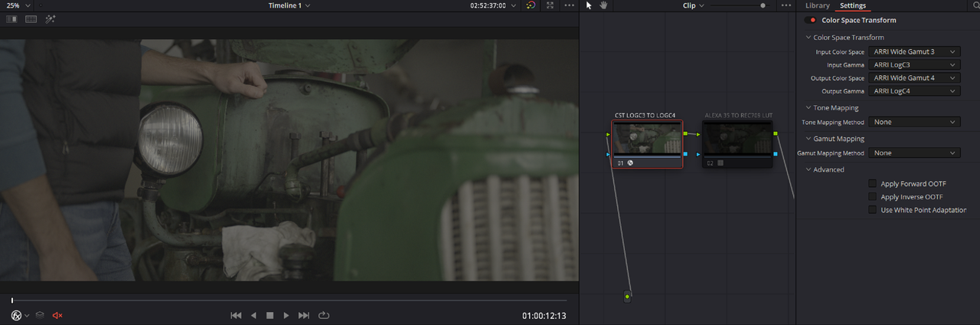Open Input Gamma dropdown
Screen dimensions: 980x325
(914, 64)
